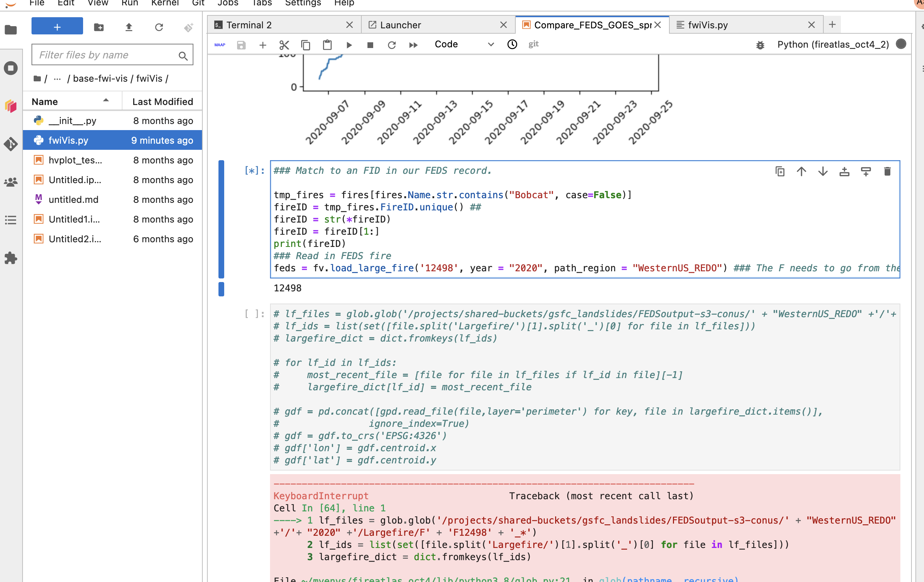
Task: Click the git button in toolbar
Action: coord(533,44)
